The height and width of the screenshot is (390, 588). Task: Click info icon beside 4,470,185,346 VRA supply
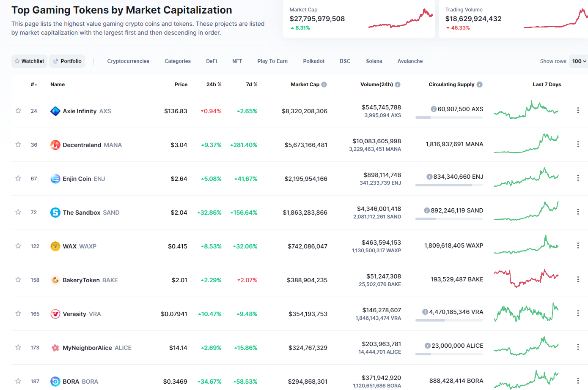(425, 312)
